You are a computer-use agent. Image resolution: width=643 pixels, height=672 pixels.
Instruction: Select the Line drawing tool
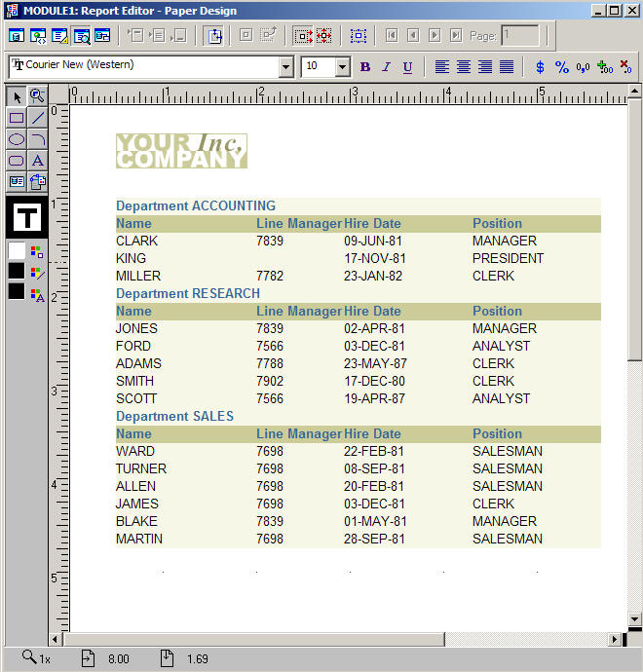(38, 118)
